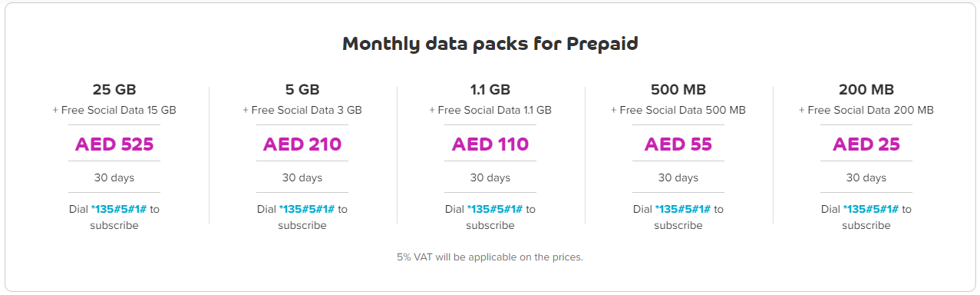Click the 1.1 GB pack title
Screen dimensions: 980x295
click(x=490, y=89)
